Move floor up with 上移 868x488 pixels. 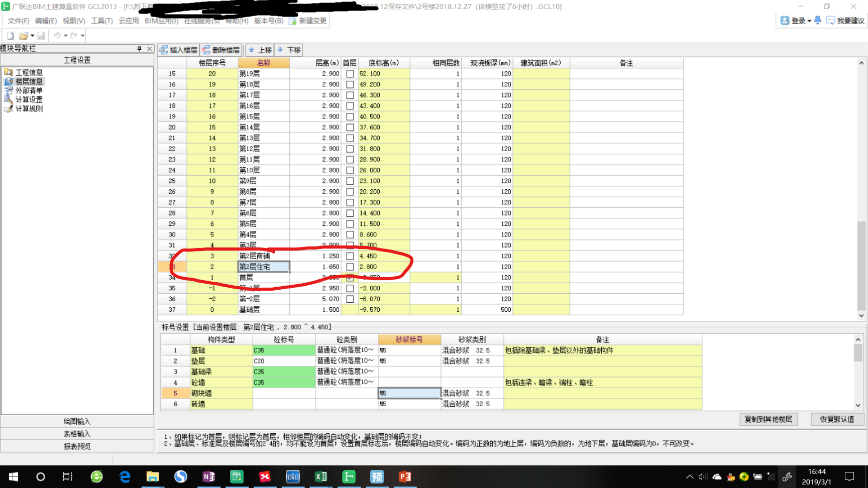click(260, 50)
